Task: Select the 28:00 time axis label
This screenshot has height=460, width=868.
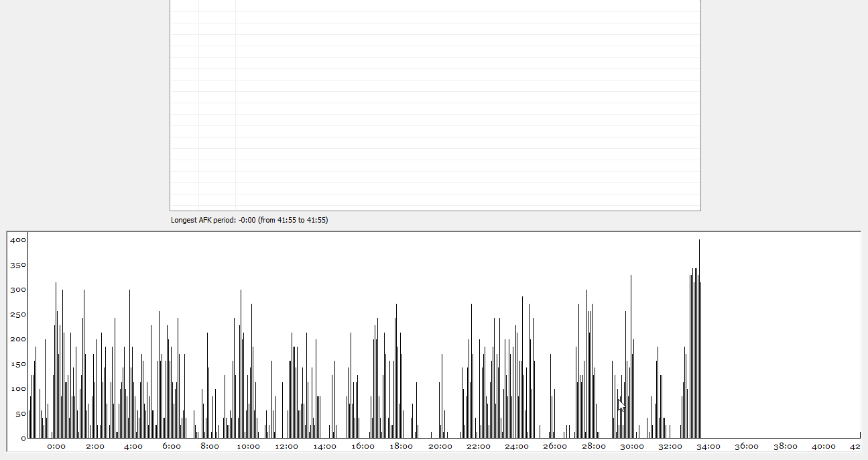Action: tap(594, 447)
